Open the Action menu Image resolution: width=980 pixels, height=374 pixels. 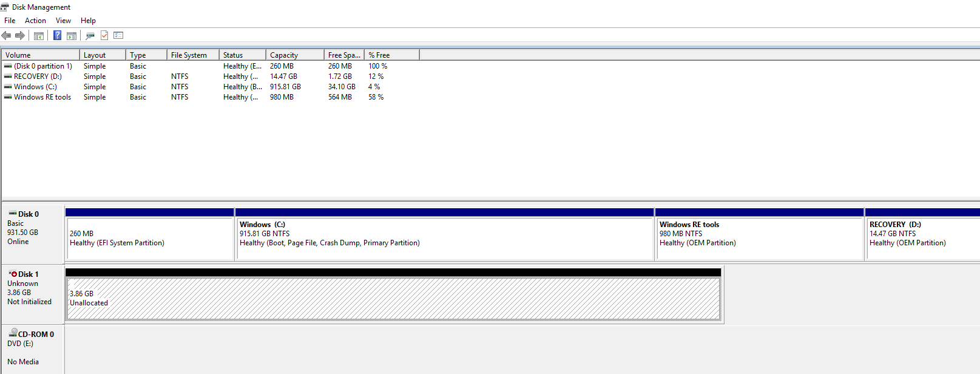(35, 21)
